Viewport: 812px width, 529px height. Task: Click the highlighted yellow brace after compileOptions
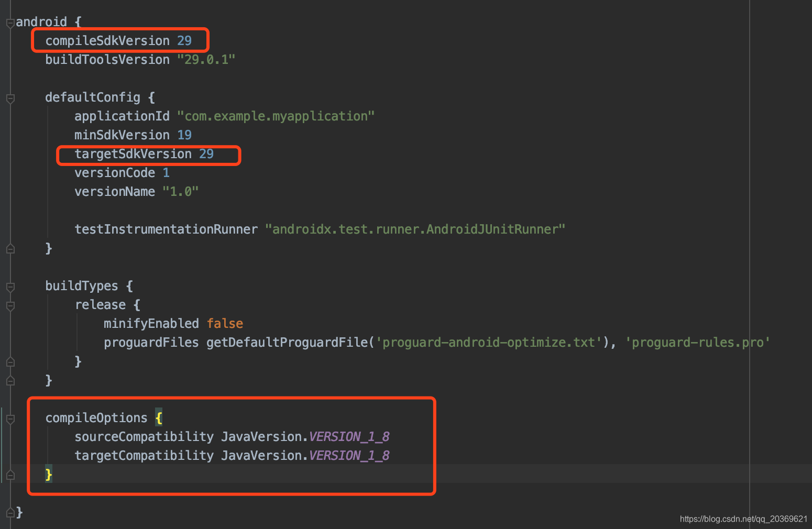pos(159,417)
